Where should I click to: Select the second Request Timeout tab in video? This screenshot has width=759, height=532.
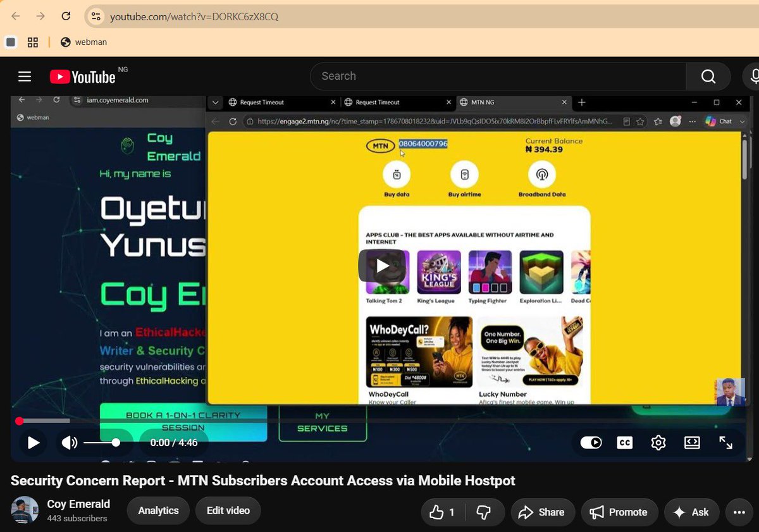[397, 102]
